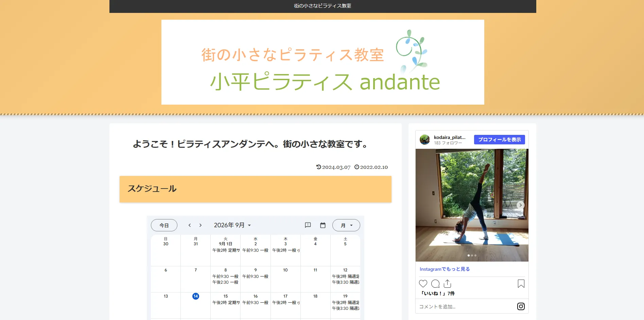Screen dimensions: 644x320
Task: Open September 8 午前9:30 一般 event
Action: tap(226, 277)
